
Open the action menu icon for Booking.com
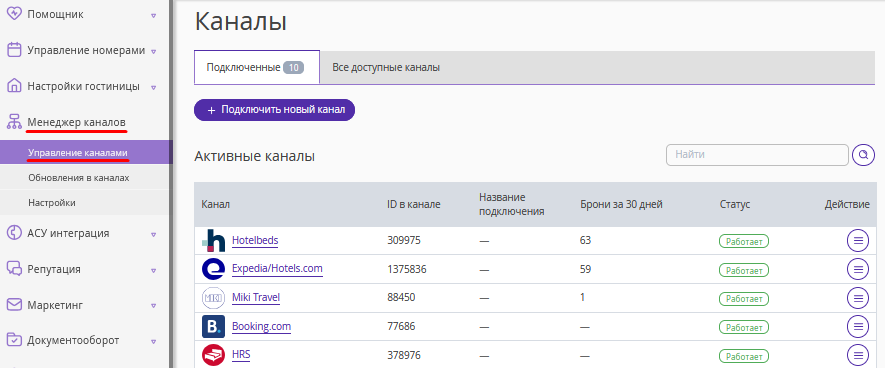tap(858, 326)
